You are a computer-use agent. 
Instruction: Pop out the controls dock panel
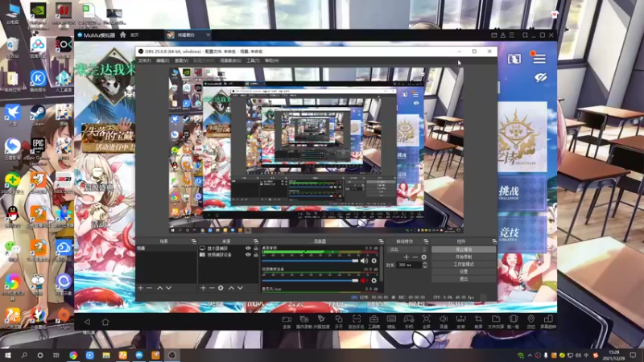pyautogui.click(x=494, y=241)
